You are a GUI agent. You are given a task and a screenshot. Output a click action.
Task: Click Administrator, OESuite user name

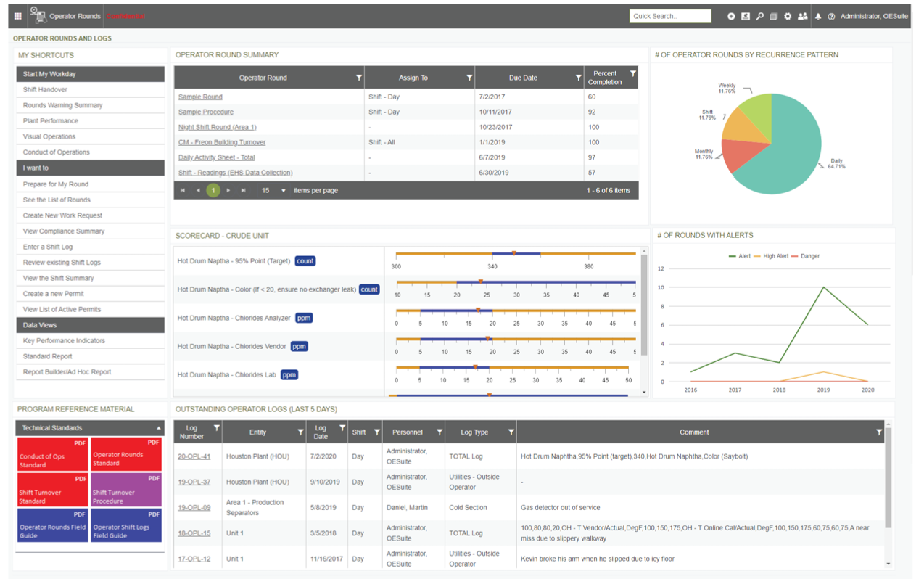click(874, 16)
